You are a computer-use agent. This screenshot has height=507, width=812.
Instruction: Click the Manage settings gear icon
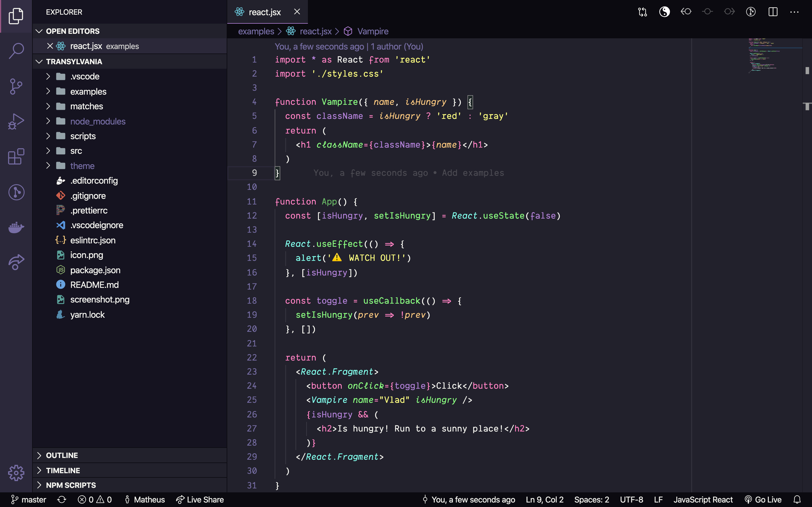click(x=16, y=473)
